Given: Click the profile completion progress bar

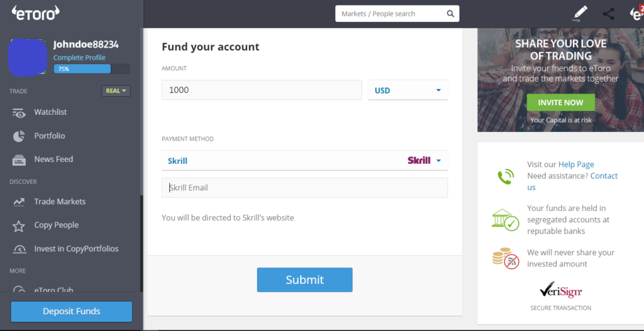Looking at the screenshot, I should [x=92, y=69].
